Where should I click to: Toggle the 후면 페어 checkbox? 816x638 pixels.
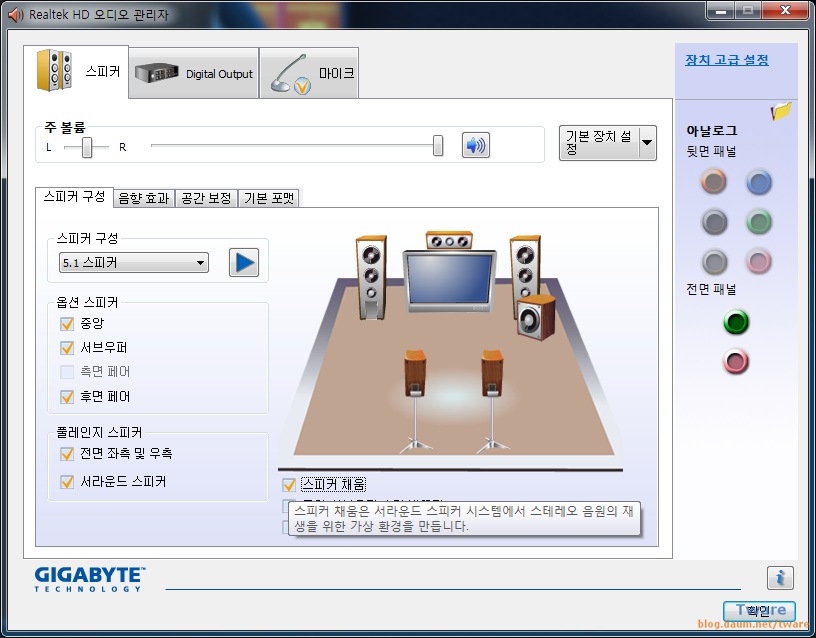(x=67, y=397)
